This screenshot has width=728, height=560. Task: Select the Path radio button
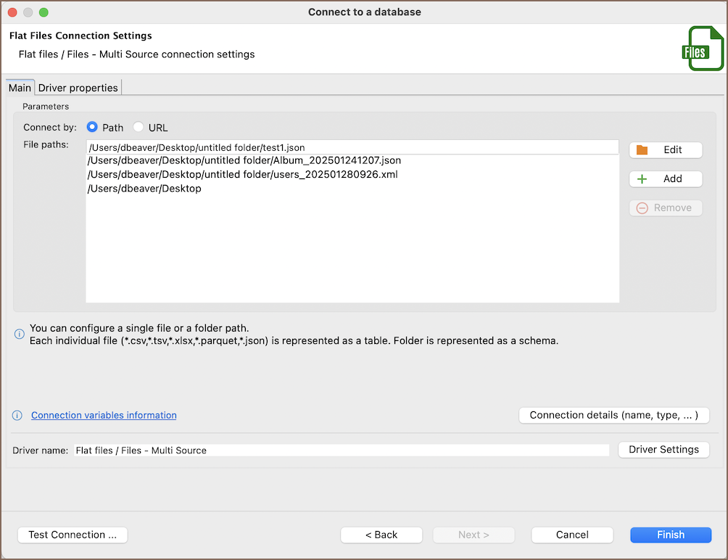[92, 128]
